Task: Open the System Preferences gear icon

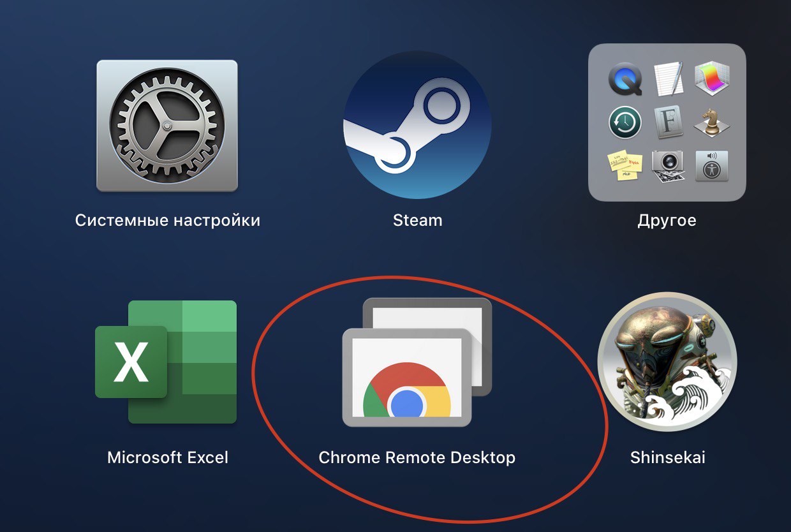Action: pos(167,126)
